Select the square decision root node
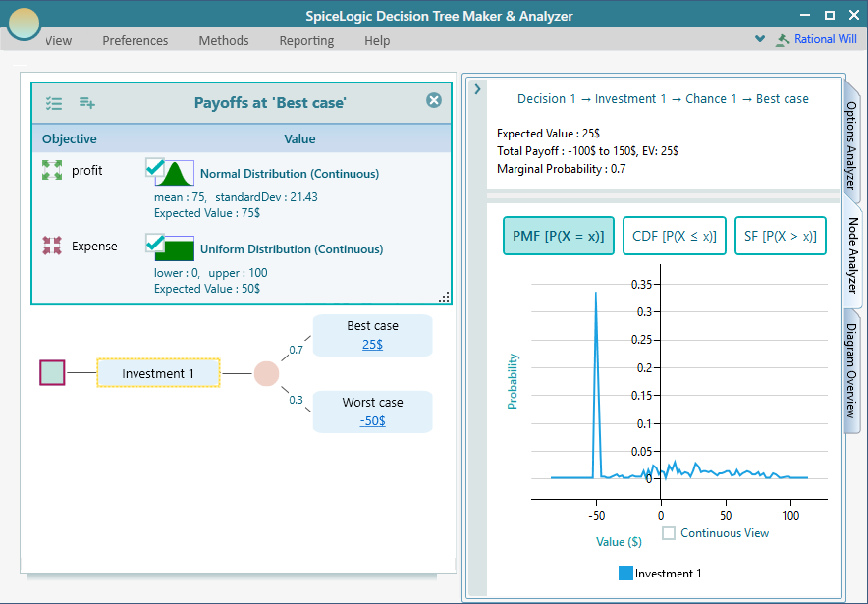The width and height of the screenshot is (868, 604). coord(52,373)
